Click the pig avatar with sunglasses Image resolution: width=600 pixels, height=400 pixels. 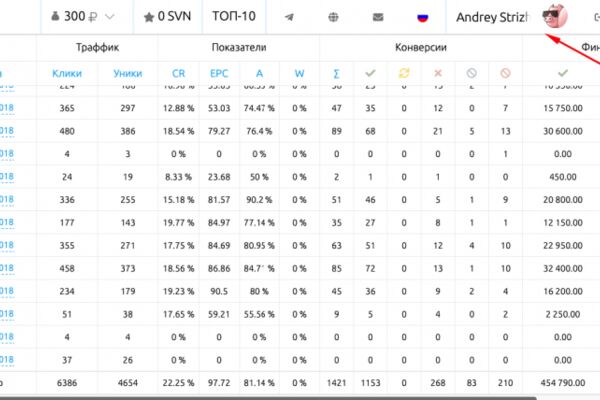pos(555,16)
